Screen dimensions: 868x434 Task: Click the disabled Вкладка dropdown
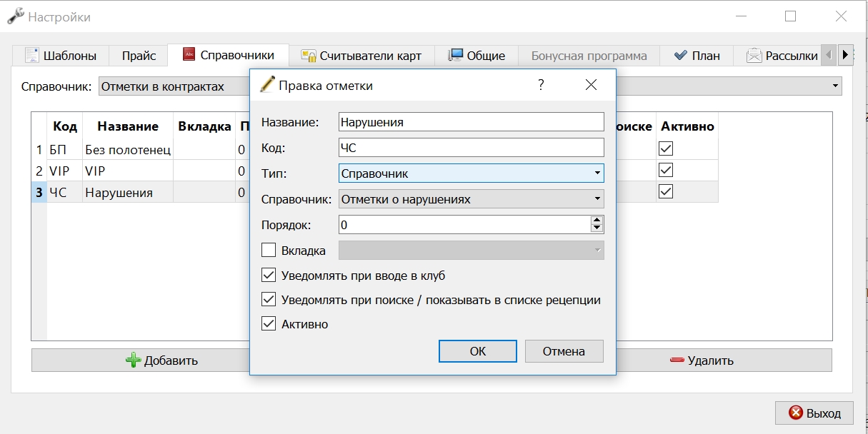click(x=471, y=251)
